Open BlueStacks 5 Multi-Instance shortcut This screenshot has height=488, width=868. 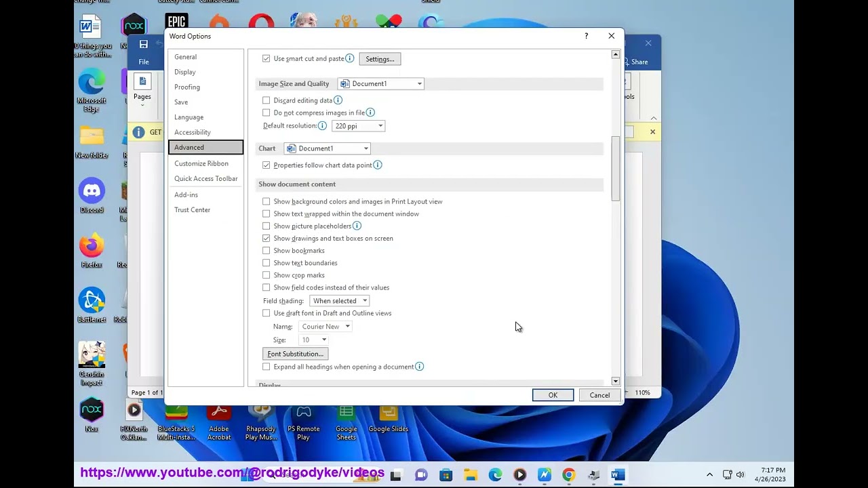click(x=176, y=420)
